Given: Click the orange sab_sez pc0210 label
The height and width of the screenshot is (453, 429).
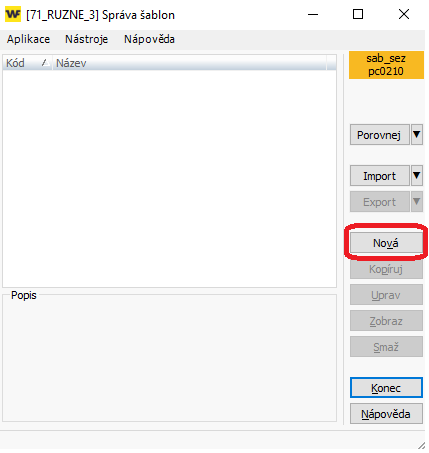Looking at the screenshot, I should [x=386, y=65].
